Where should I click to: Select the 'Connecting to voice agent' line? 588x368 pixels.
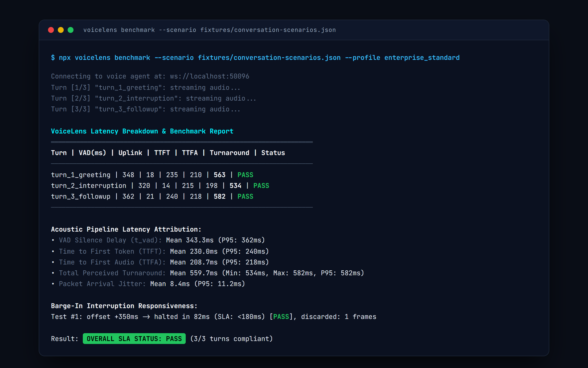[150, 76]
